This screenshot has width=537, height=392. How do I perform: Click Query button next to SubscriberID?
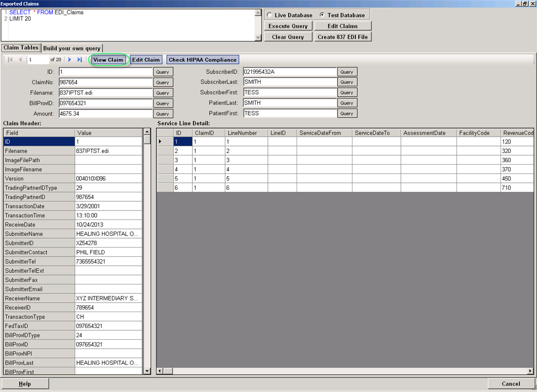click(346, 72)
